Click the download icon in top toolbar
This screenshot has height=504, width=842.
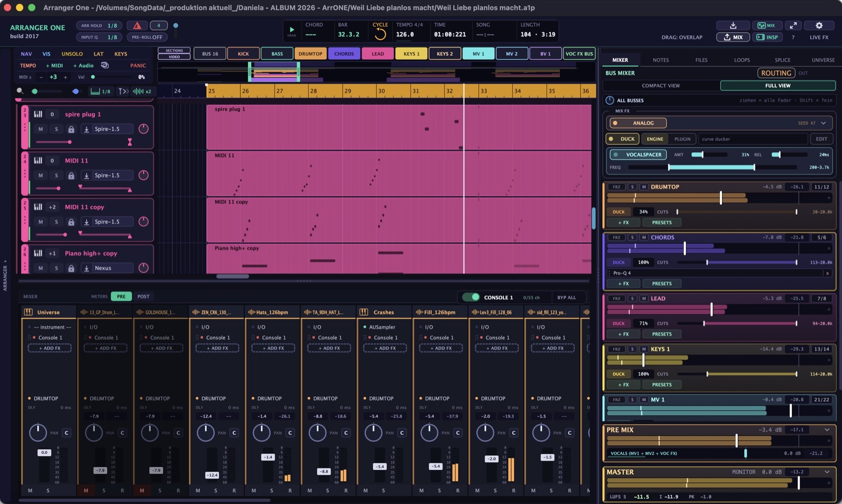733,26
